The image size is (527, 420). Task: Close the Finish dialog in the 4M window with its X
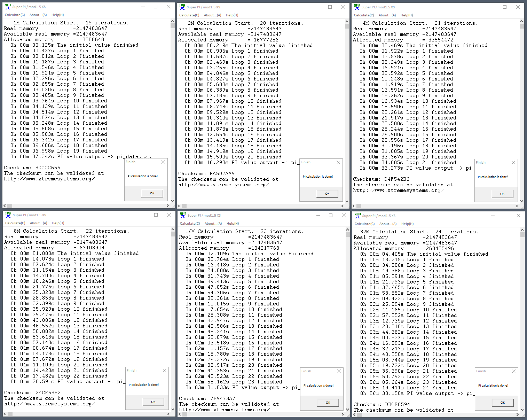pyautogui.click(x=513, y=163)
